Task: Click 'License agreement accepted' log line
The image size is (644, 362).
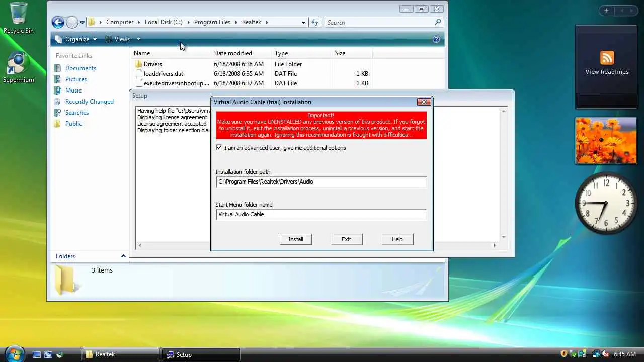Action: [x=172, y=124]
